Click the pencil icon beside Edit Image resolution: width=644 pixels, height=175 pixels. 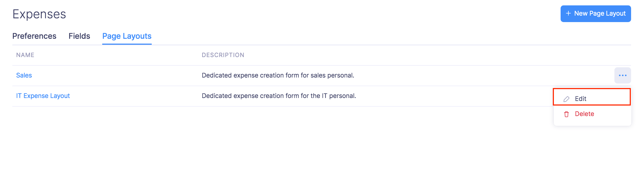pos(566,99)
